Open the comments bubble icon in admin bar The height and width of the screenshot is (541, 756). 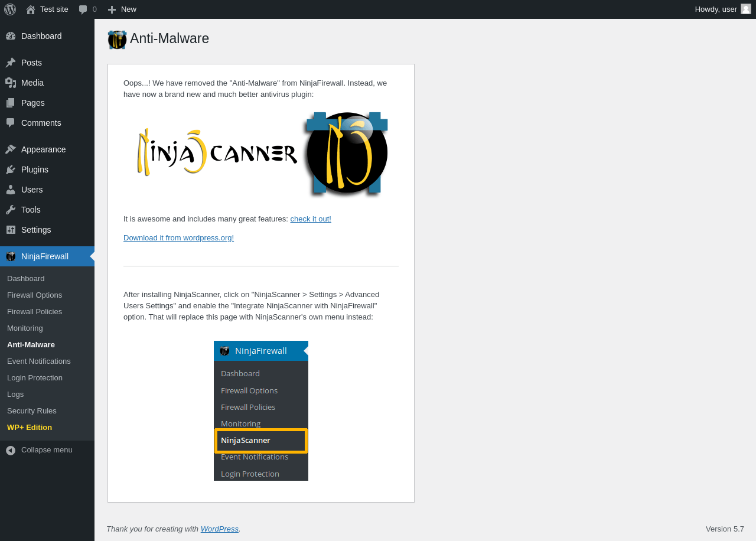(x=83, y=9)
